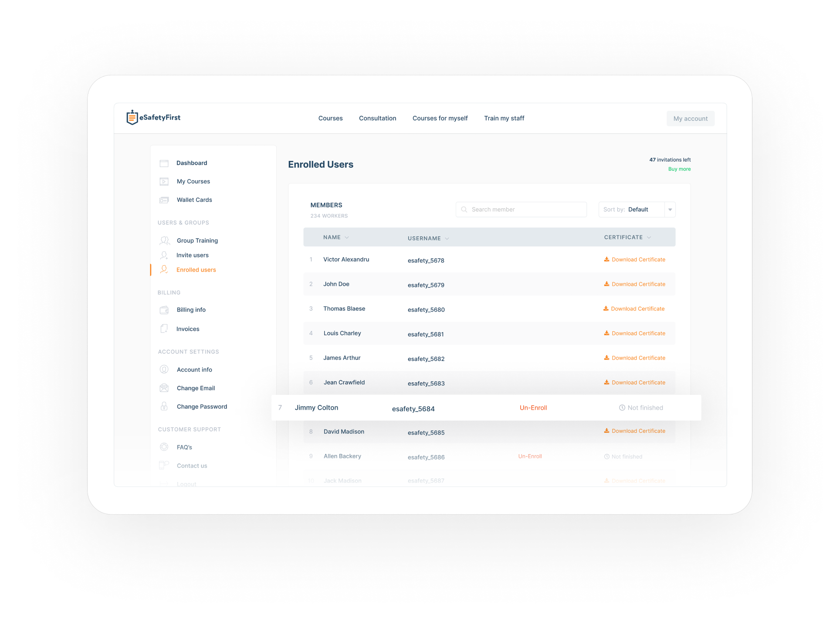840x625 pixels.
Task: Click download icon for Victor Alexandru
Action: [x=607, y=259]
